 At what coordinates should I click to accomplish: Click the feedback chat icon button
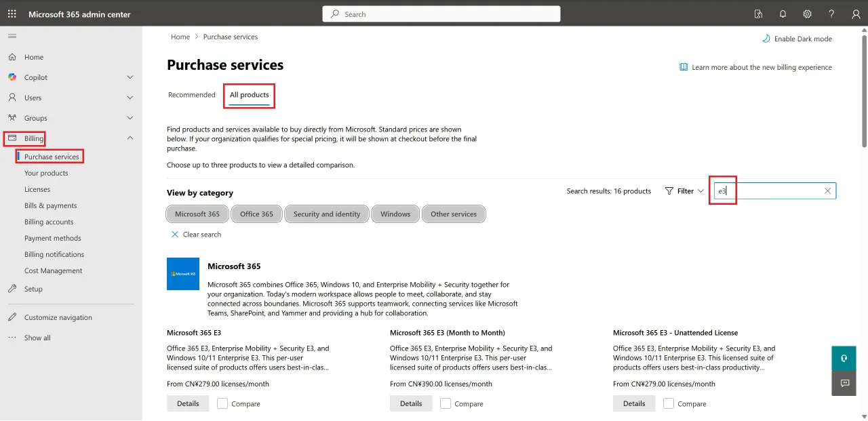click(x=845, y=383)
